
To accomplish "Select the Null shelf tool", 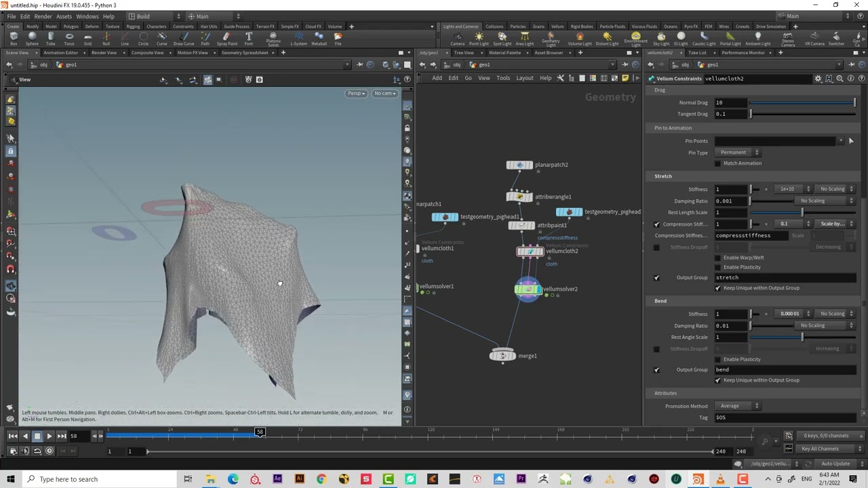I will tap(106, 39).
